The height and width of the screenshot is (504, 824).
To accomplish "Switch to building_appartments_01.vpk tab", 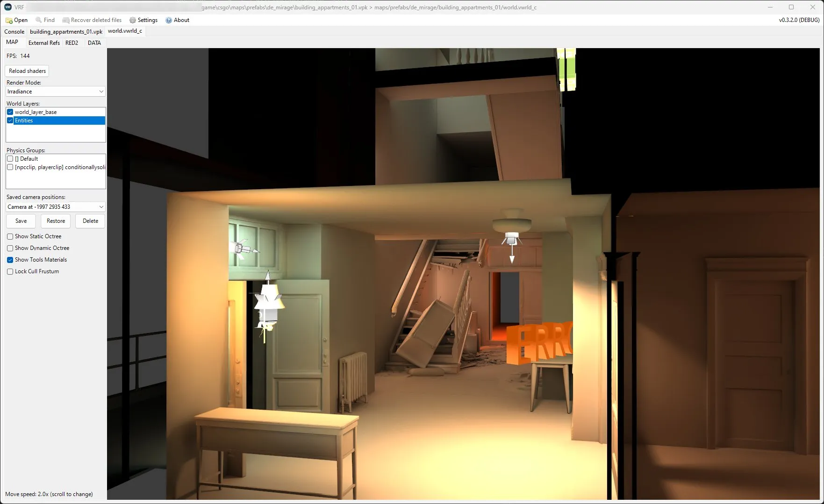I will (66, 32).
